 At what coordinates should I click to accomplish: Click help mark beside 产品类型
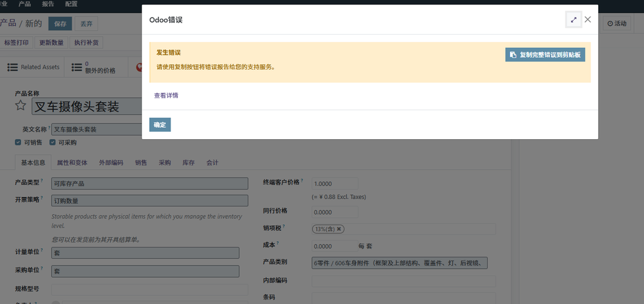42,181
